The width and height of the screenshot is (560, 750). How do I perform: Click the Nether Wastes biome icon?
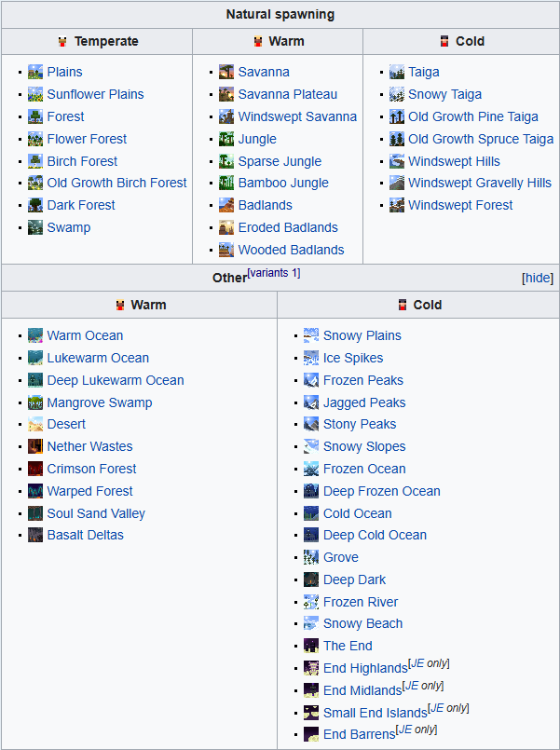[x=35, y=447]
